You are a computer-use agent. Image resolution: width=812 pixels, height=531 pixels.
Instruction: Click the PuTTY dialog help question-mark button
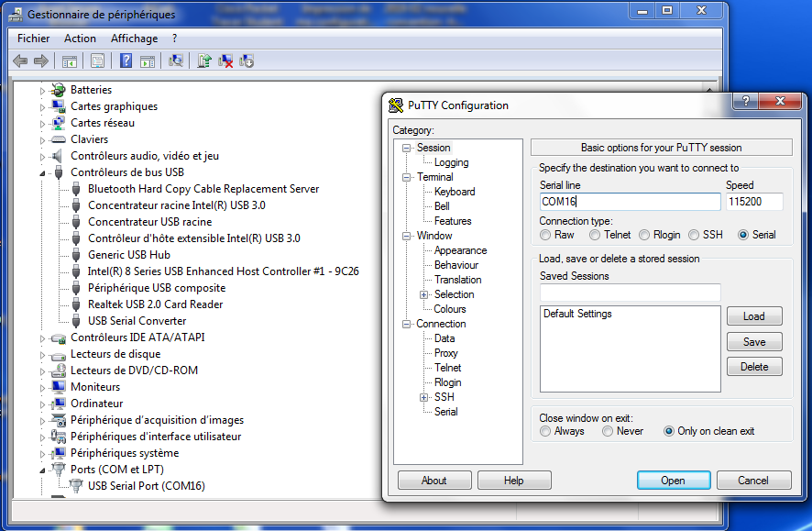(x=746, y=101)
